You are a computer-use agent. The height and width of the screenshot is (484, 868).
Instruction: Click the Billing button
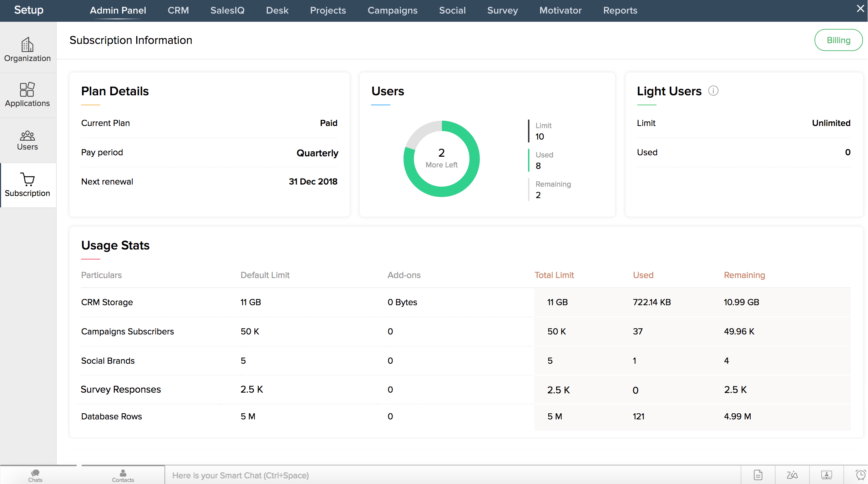tap(838, 40)
